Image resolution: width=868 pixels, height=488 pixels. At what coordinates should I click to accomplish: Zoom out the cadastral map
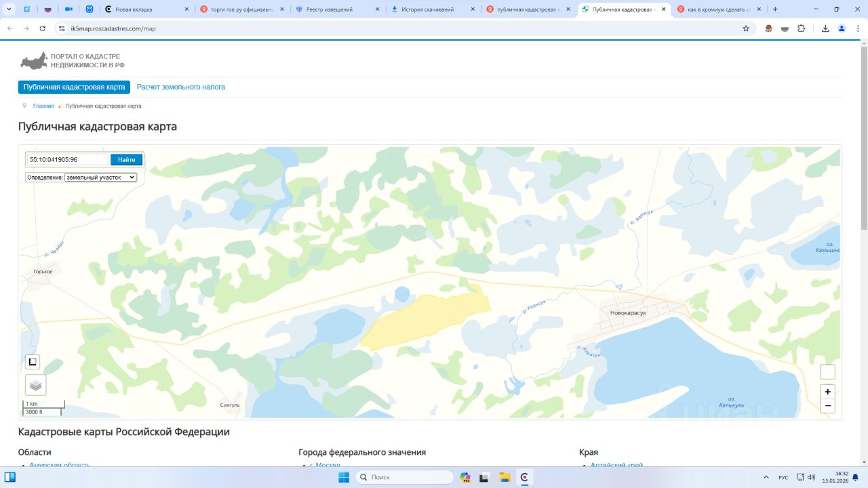click(x=827, y=406)
